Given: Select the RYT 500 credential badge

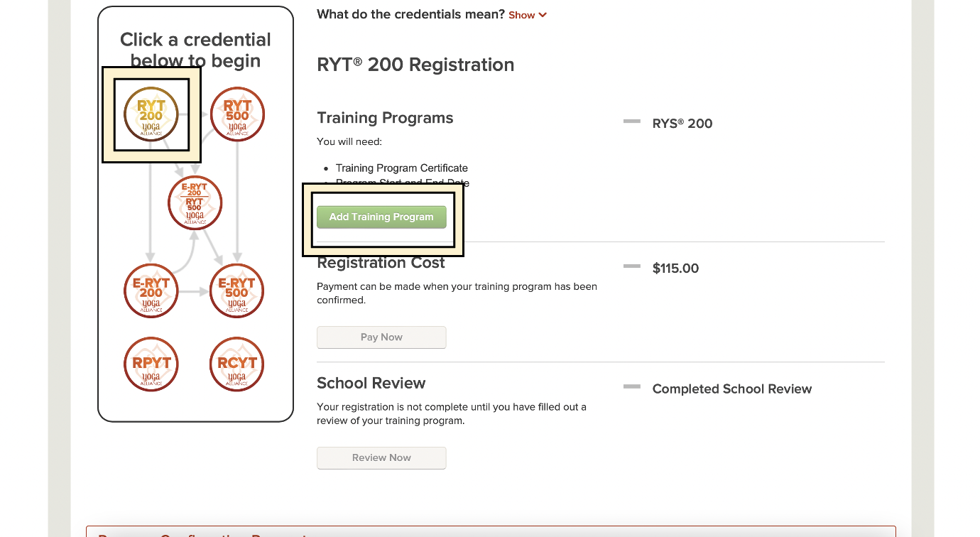Looking at the screenshot, I should [x=237, y=114].
